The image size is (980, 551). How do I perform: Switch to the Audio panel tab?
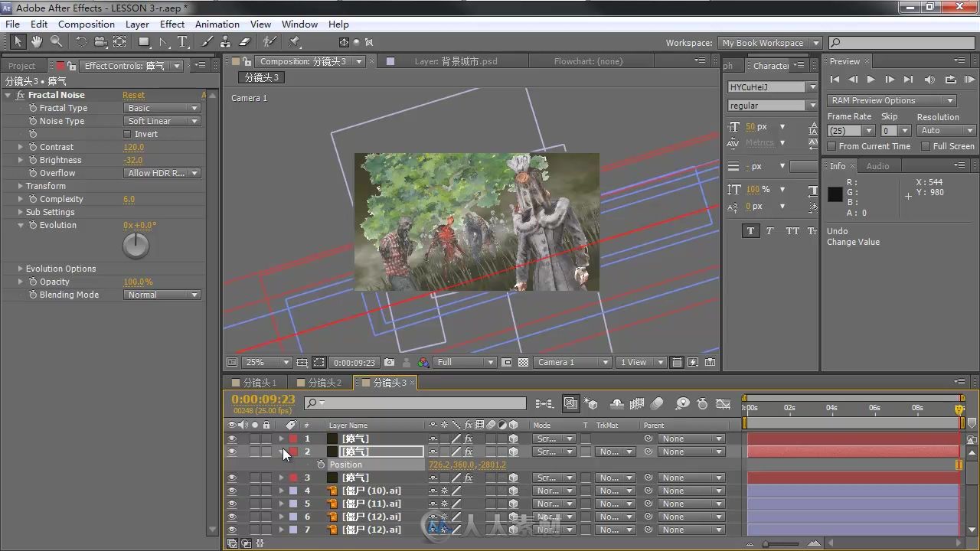877,166
